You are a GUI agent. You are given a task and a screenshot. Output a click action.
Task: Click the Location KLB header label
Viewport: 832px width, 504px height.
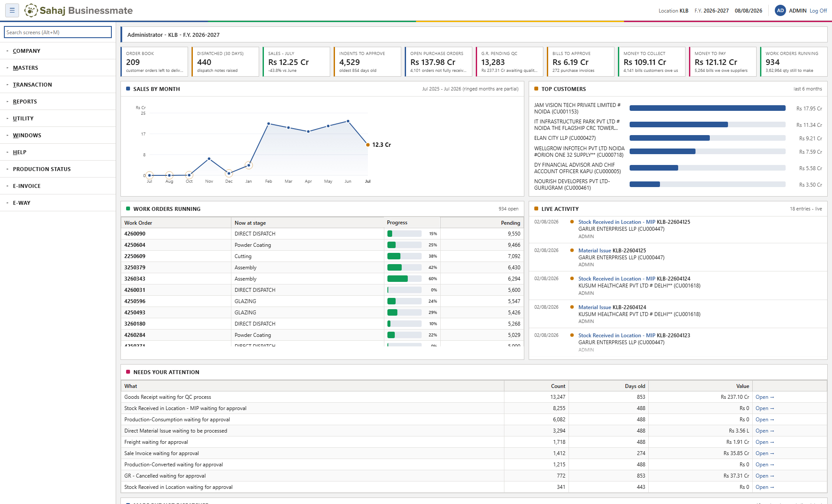[x=673, y=11]
